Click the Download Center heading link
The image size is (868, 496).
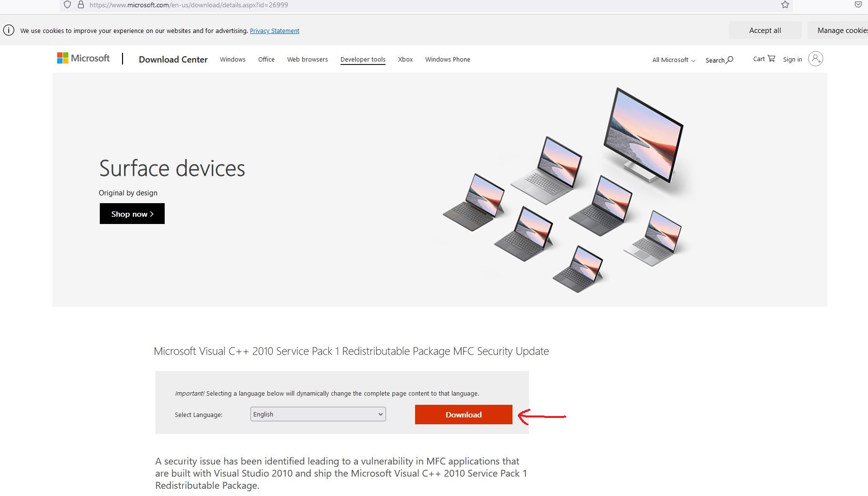[173, 60]
